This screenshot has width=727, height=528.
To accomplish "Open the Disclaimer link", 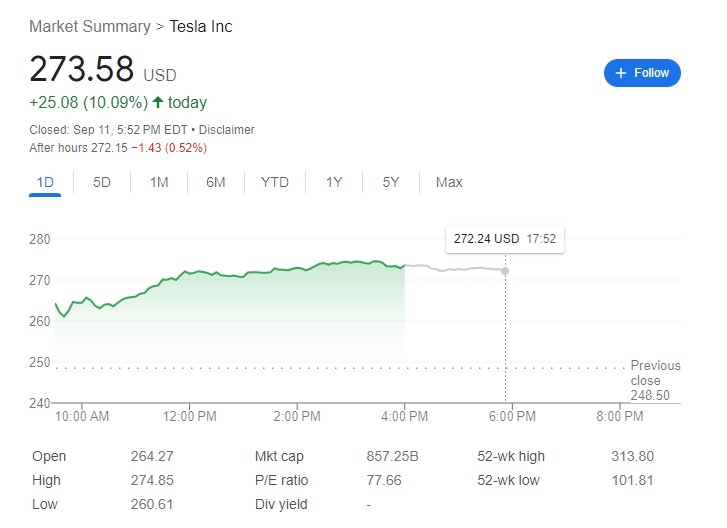I will (227, 130).
